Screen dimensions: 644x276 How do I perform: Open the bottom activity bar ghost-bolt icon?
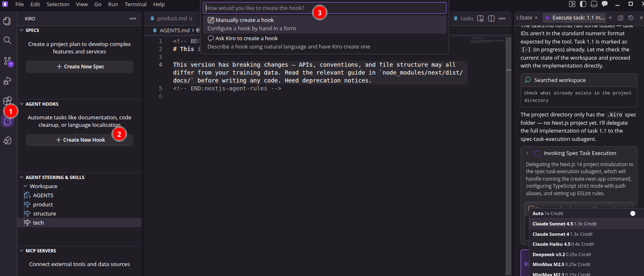coord(7,141)
